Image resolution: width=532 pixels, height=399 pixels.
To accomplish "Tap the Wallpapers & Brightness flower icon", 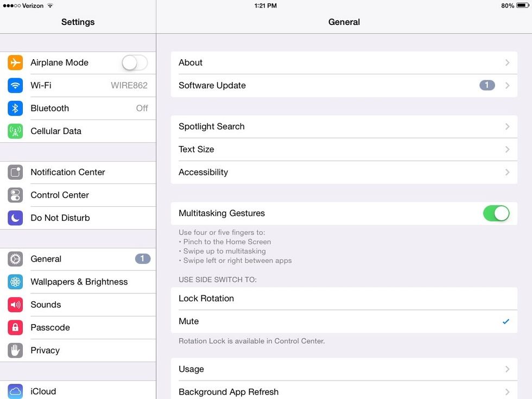I will (x=15, y=282).
